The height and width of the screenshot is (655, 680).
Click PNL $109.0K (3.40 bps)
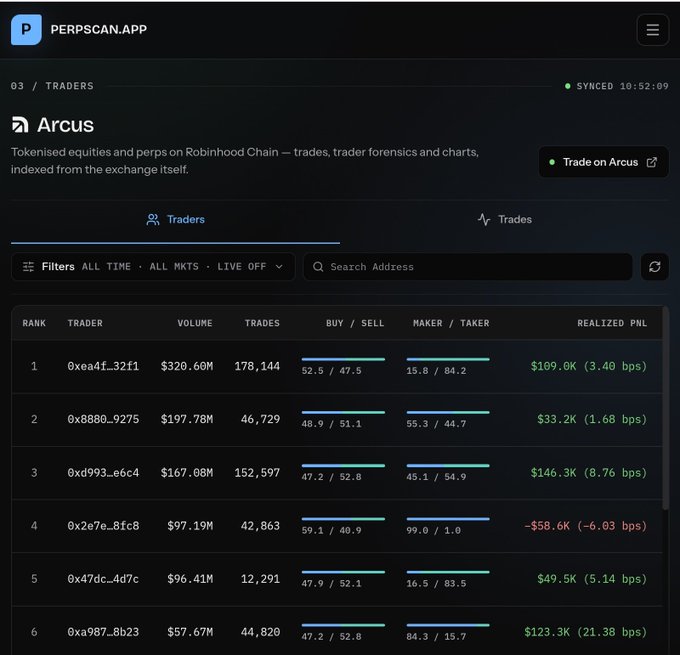pos(589,366)
